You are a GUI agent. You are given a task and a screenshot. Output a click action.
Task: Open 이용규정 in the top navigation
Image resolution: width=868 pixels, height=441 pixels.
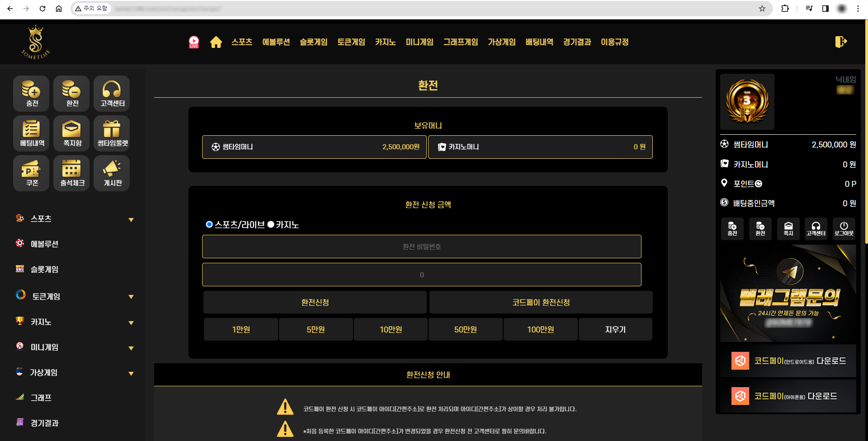point(615,42)
